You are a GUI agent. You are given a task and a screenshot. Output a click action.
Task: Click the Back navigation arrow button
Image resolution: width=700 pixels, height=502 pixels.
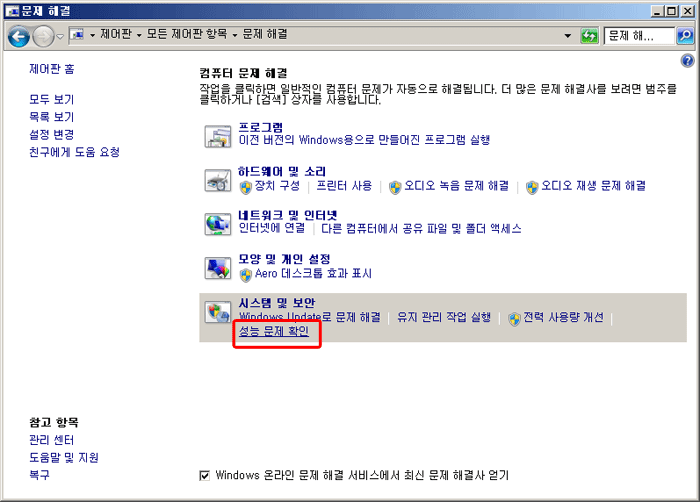point(19,36)
